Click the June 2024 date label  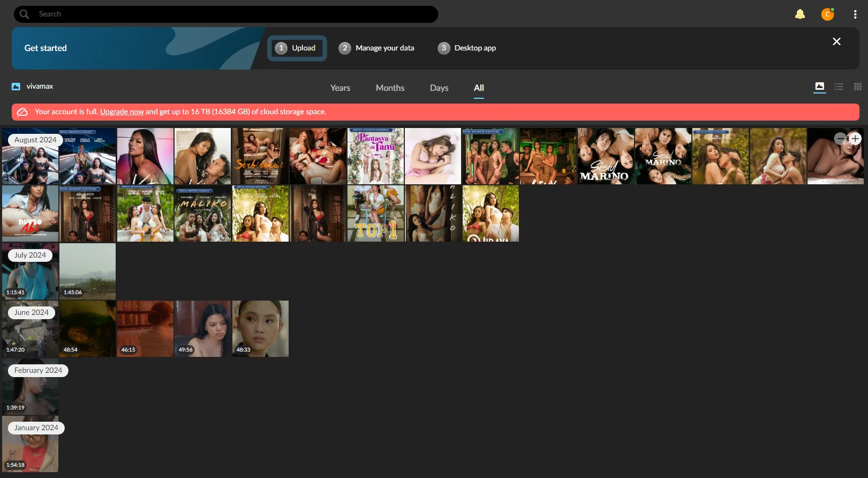(31, 313)
